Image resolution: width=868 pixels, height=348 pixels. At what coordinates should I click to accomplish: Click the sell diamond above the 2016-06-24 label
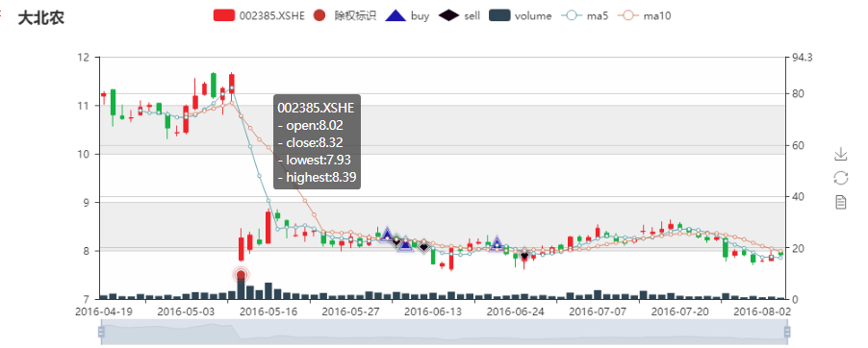(524, 256)
